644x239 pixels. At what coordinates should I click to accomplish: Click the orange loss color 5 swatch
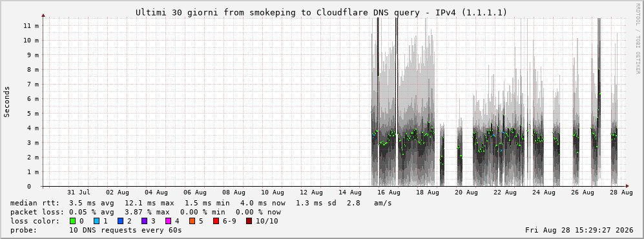click(192, 221)
